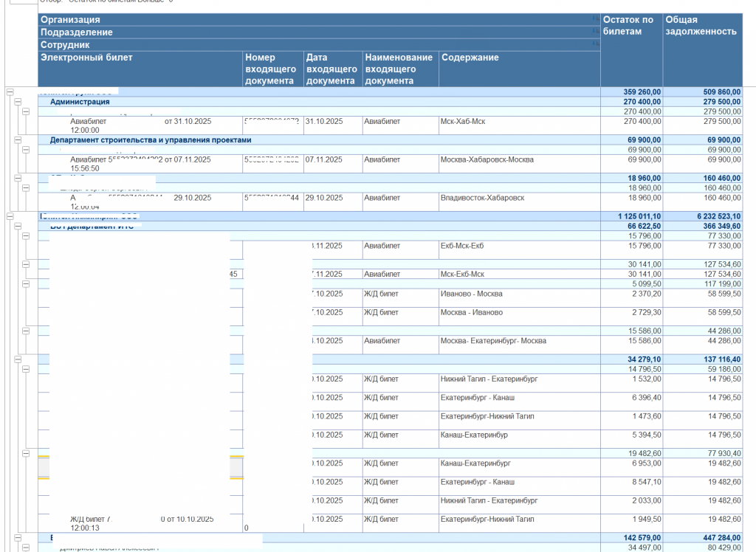Click sort icon in Организация header row
The image size is (756, 552).
595,18
